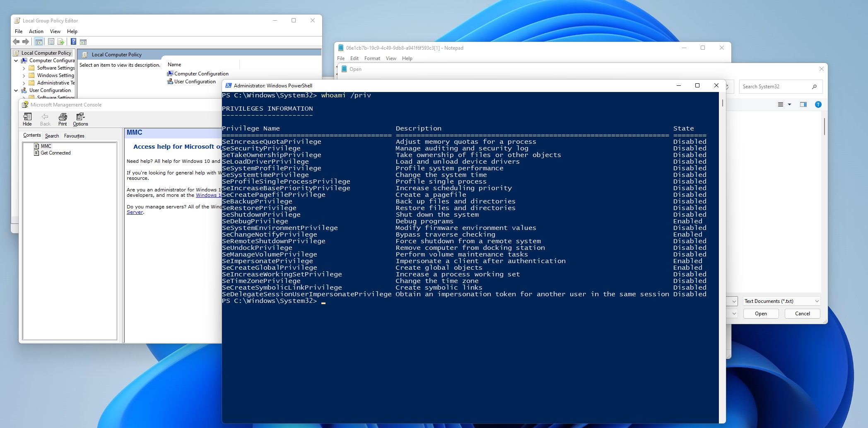Toggle the preview pane in Open dialog
This screenshot has width=868, height=428.
(x=803, y=104)
